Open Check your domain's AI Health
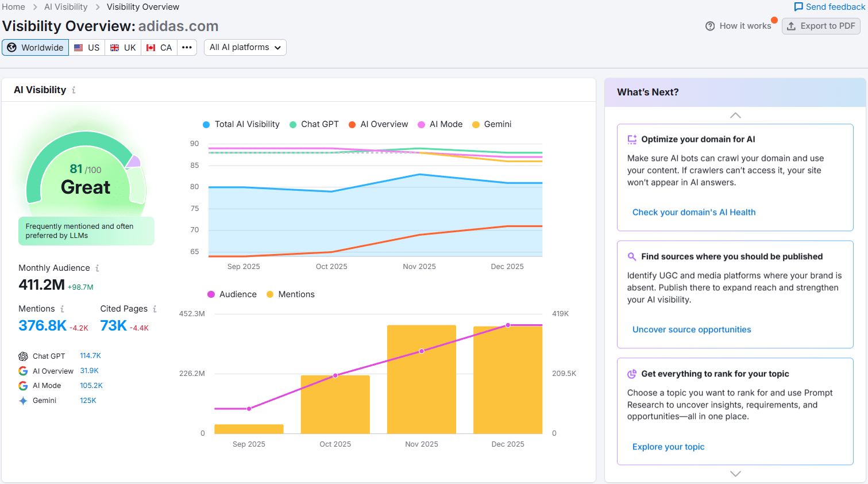 [693, 212]
